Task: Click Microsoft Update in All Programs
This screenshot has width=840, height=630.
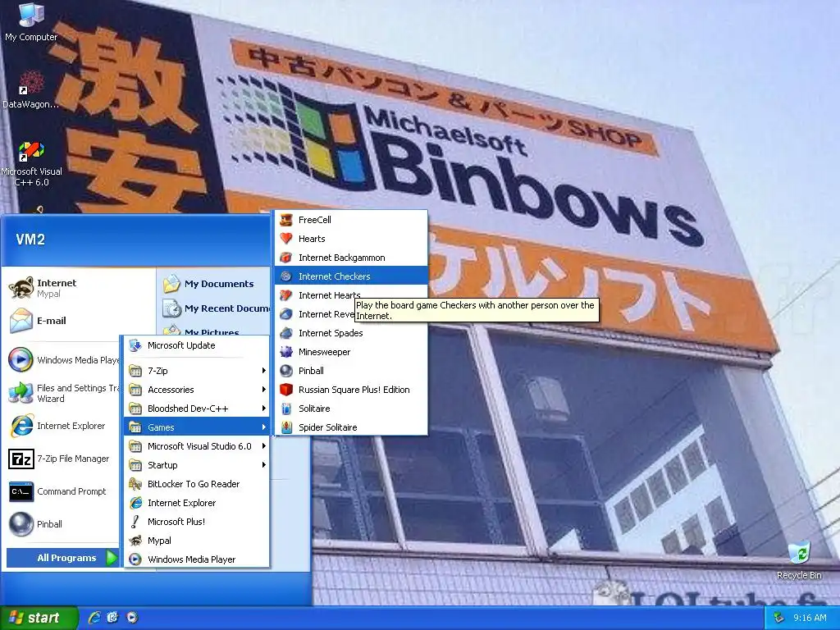Action: pyautogui.click(x=197, y=345)
